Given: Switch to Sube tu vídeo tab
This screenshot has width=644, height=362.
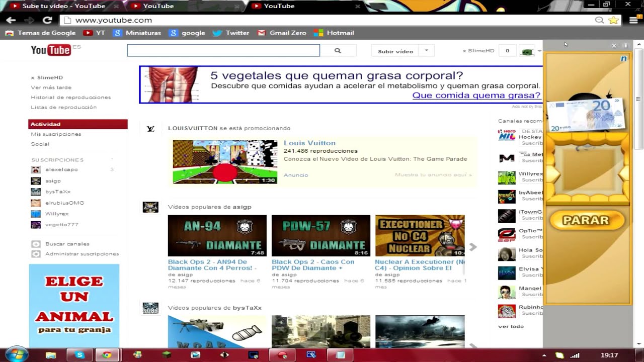Looking at the screenshot, I should [x=64, y=6].
